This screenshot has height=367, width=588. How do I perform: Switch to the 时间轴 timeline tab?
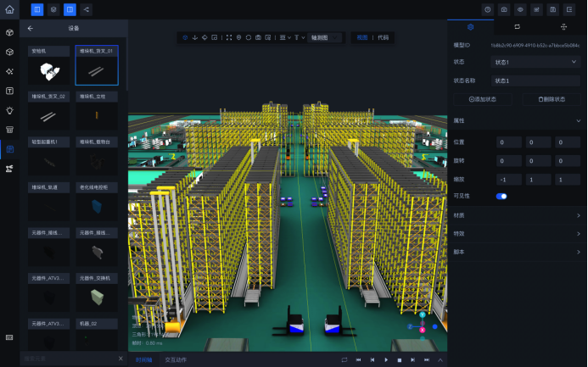point(144,360)
